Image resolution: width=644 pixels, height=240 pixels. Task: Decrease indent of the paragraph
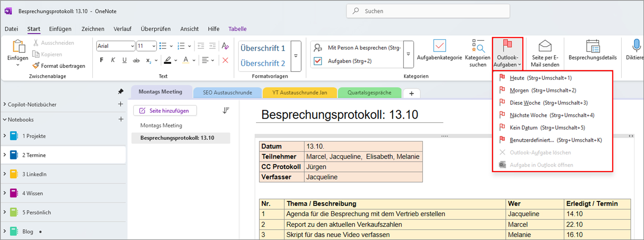tap(200, 46)
